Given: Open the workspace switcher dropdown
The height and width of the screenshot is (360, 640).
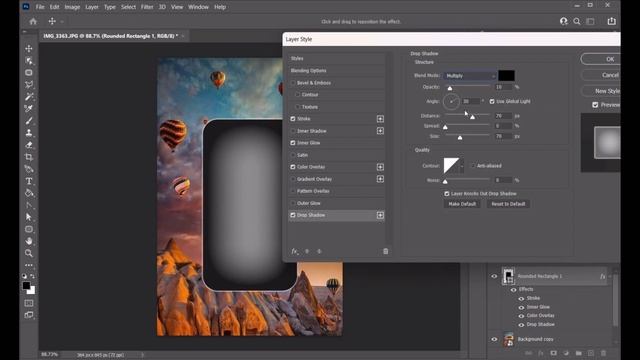Looking at the screenshot, I should (x=591, y=21).
